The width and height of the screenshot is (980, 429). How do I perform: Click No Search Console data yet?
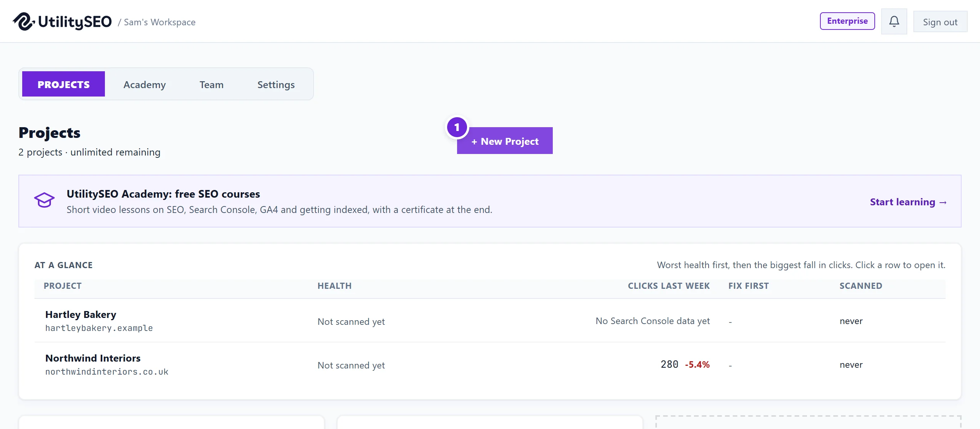pyautogui.click(x=653, y=321)
